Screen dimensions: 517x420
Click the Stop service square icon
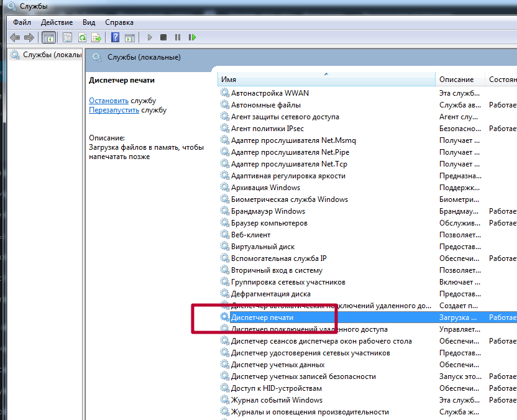point(163,37)
